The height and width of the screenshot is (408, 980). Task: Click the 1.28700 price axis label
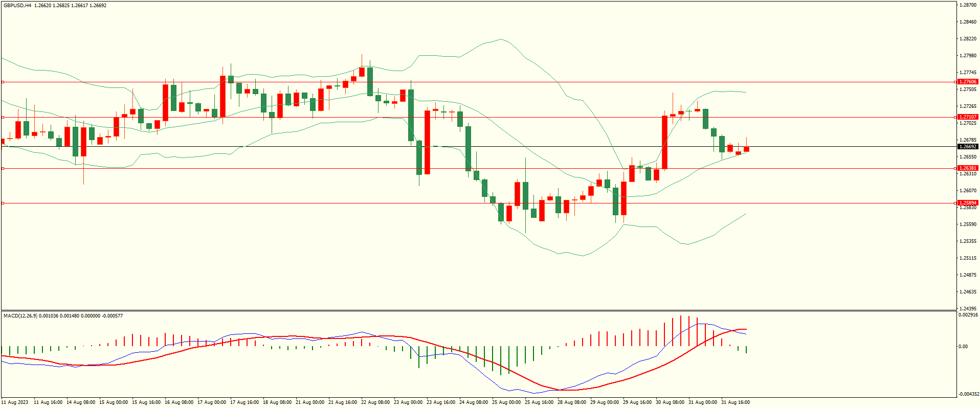pyautogui.click(x=968, y=5)
